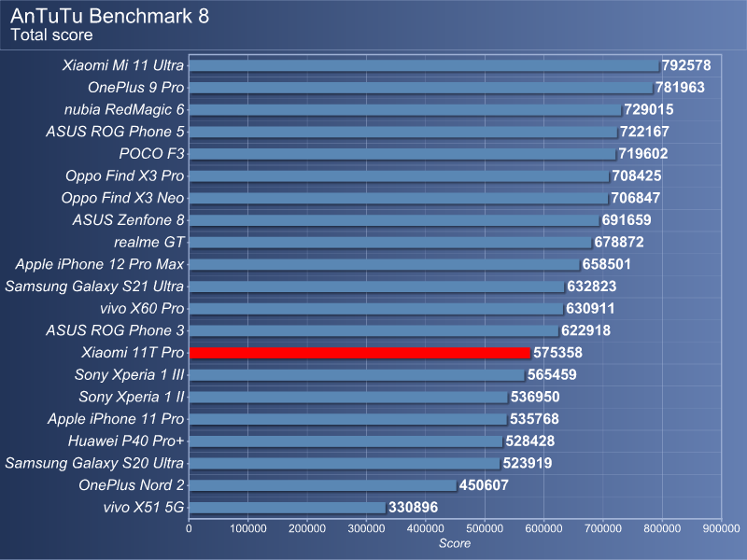Click the score value 792578
The width and height of the screenshot is (747, 560).
pos(686,65)
